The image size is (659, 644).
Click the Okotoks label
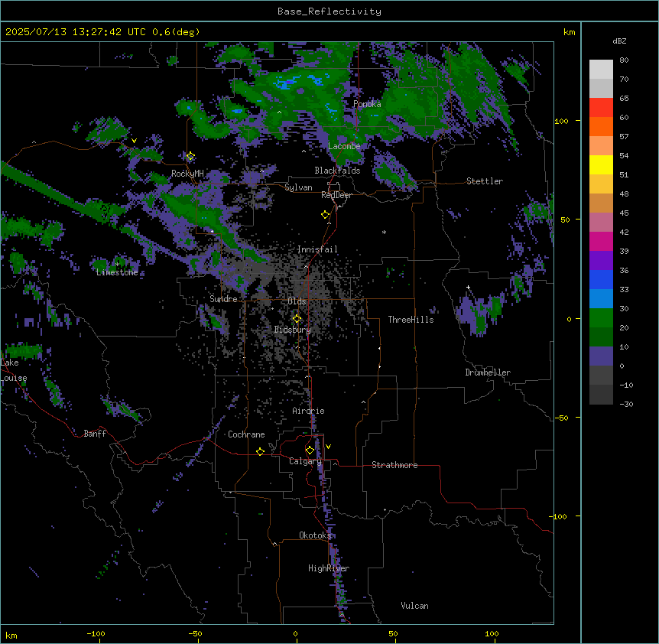315,535
